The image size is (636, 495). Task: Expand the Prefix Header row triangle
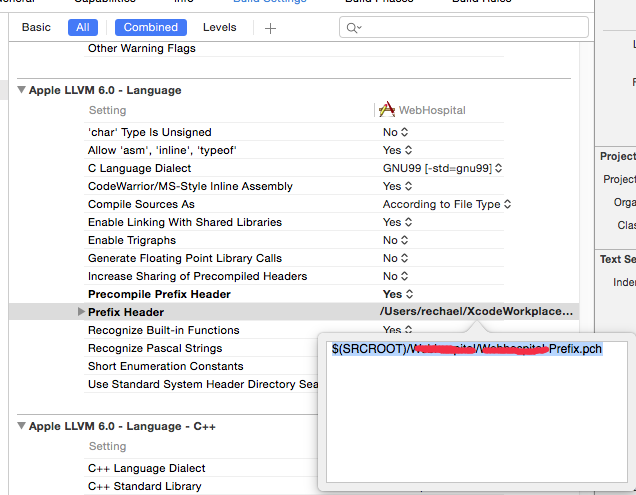point(81,312)
